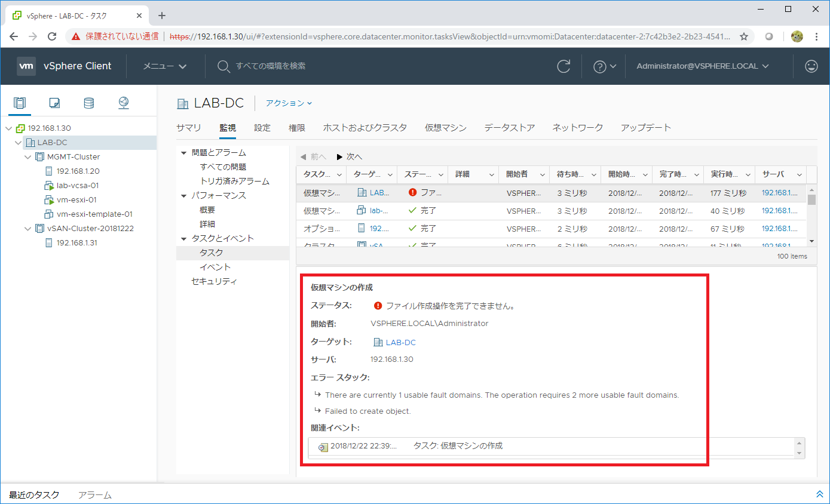The height and width of the screenshot is (504, 830).
Task: Open the LAB-DC target link in task details
Action: (x=400, y=342)
